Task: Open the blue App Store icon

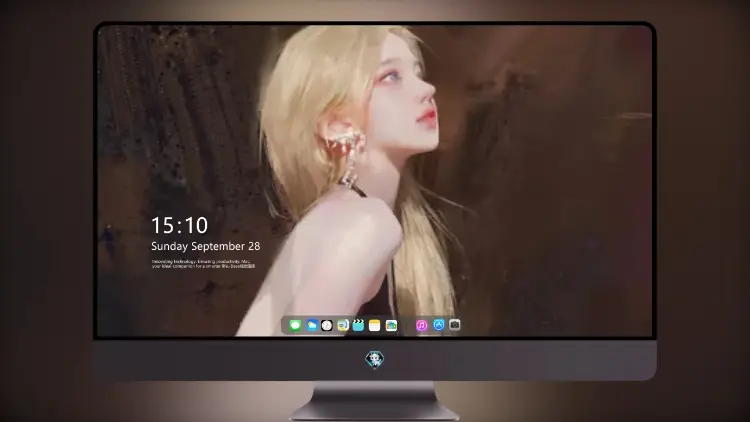Action: point(439,325)
